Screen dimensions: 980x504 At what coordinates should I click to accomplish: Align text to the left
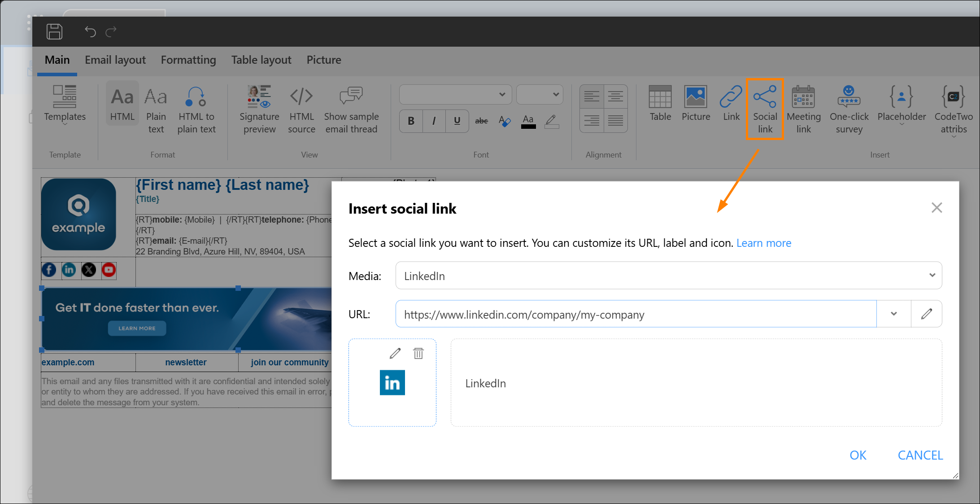pos(592,96)
